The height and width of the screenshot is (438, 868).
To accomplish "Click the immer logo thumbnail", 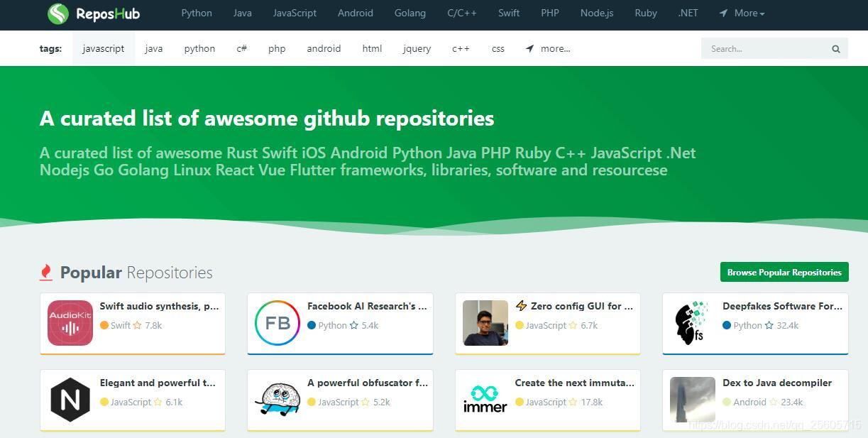I will click(x=485, y=400).
